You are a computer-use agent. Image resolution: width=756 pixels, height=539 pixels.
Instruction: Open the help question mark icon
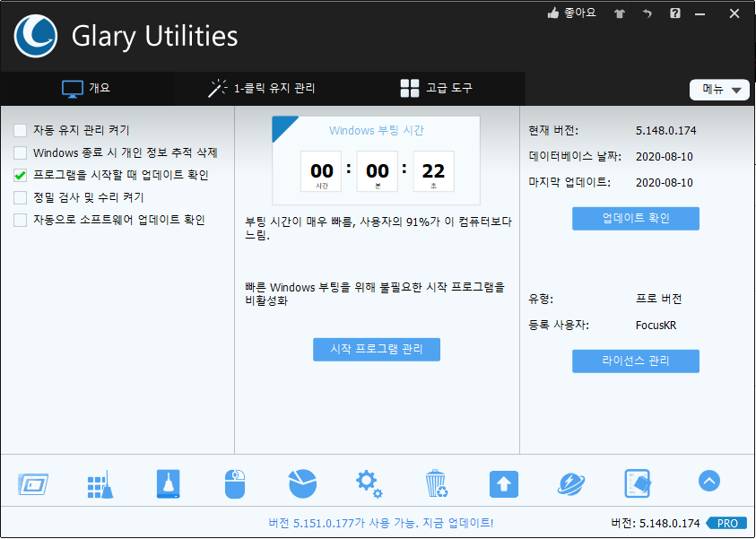pyautogui.click(x=675, y=13)
